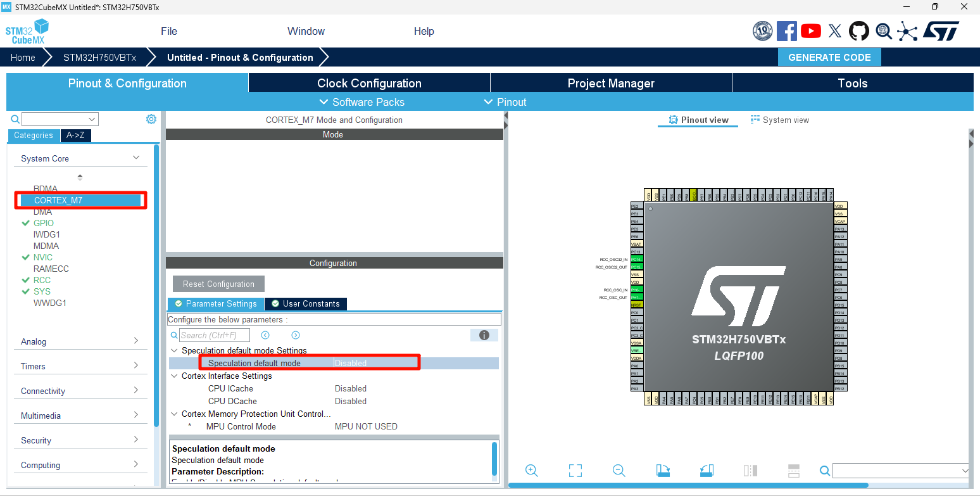Select SYS in System Core list

[42, 291]
